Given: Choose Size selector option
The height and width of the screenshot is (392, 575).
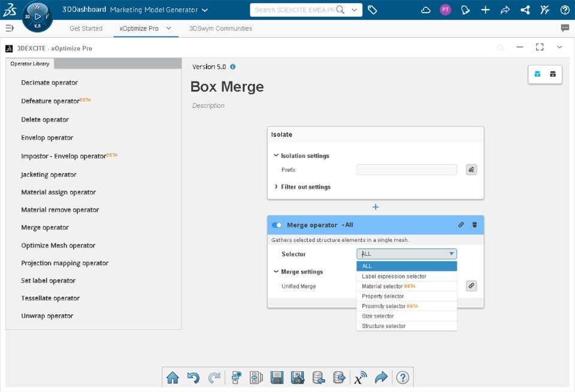Looking at the screenshot, I should pyautogui.click(x=407, y=316).
